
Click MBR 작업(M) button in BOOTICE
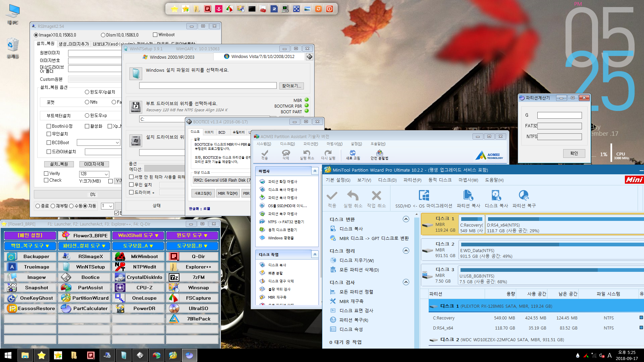[x=227, y=193]
